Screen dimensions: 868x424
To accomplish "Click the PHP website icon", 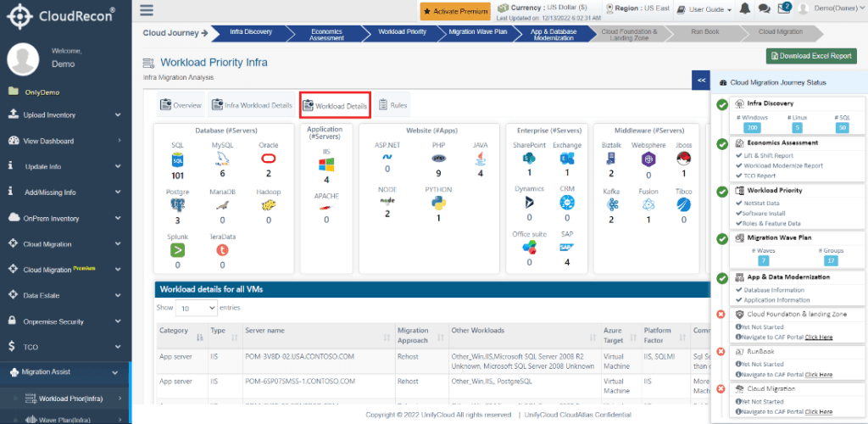I will click(438, 159).
